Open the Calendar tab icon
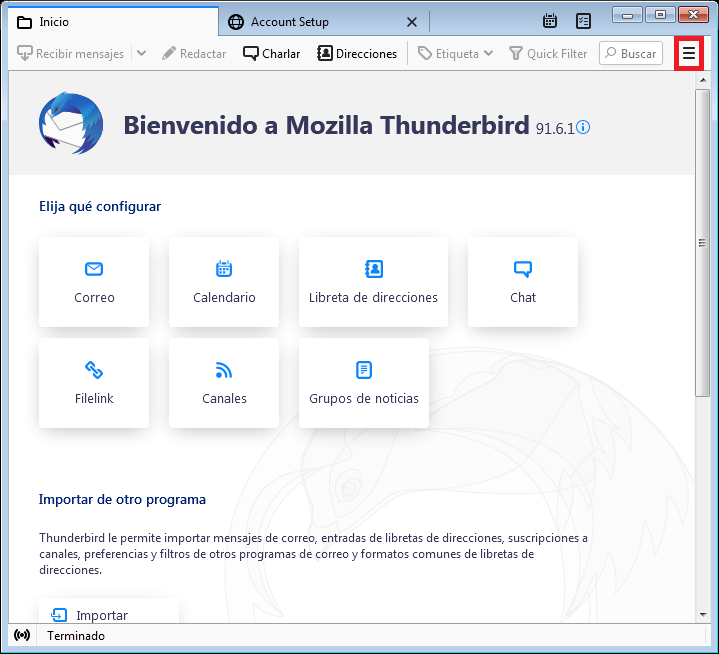 point(550,21)
